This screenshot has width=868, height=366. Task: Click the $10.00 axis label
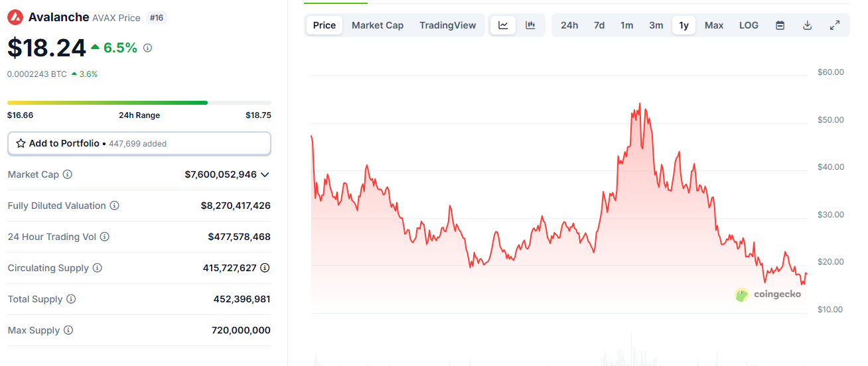click(831, 310)
